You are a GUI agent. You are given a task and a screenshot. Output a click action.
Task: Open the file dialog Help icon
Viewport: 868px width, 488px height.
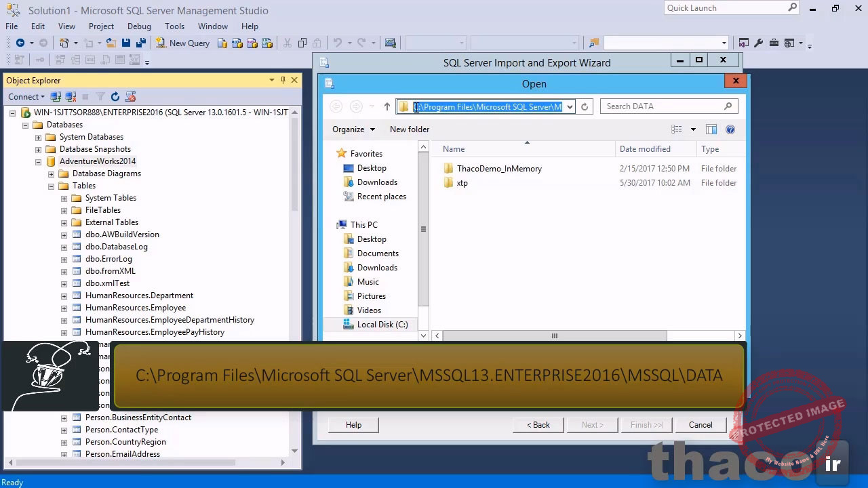[x=730, y=129]
